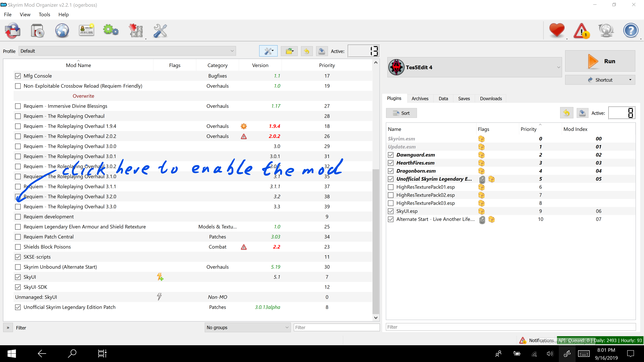Viewport: 644px width, 362px height.
Task: Switch to the Archives tab
Action: point(420,99)
